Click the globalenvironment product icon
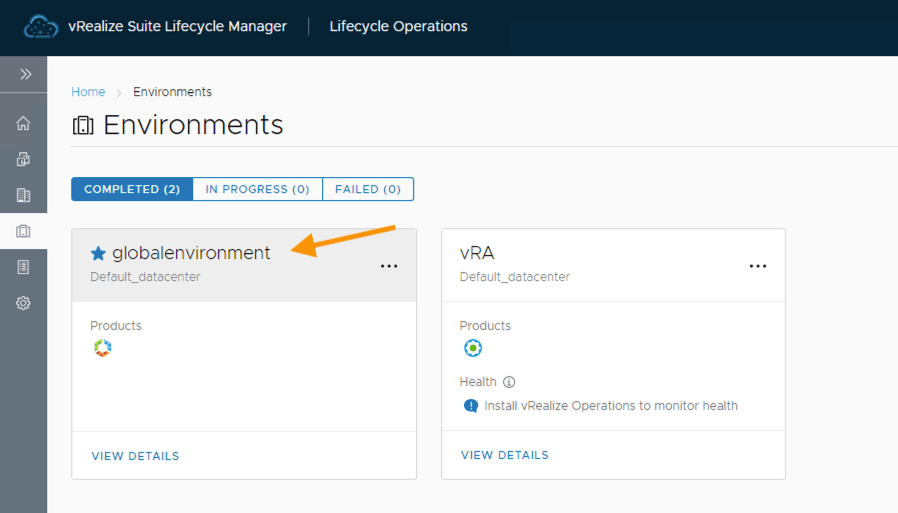Screen dimensions: 898x513 coord(102,348)
